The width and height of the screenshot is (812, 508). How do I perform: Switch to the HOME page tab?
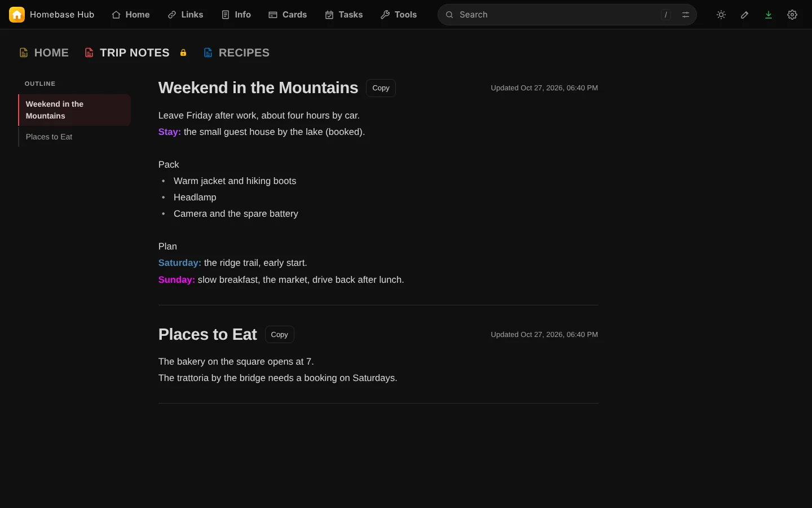44,52
